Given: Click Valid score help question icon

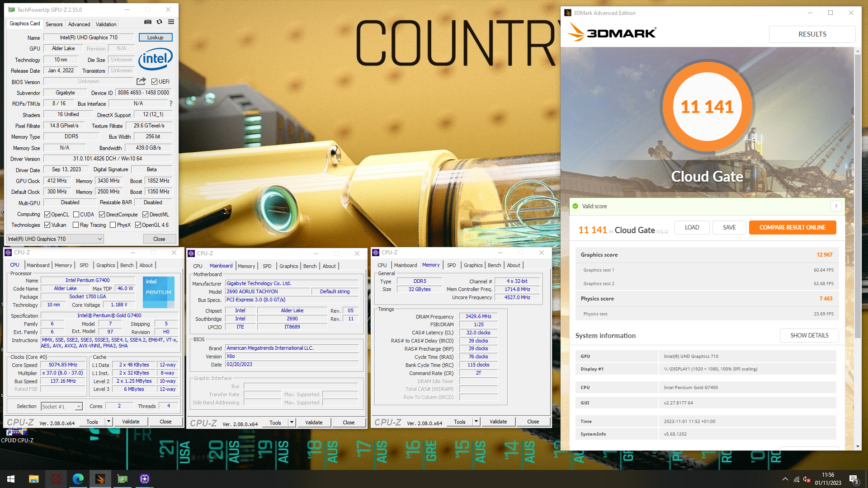Looking at the screenshot, I should click(836, 206).
